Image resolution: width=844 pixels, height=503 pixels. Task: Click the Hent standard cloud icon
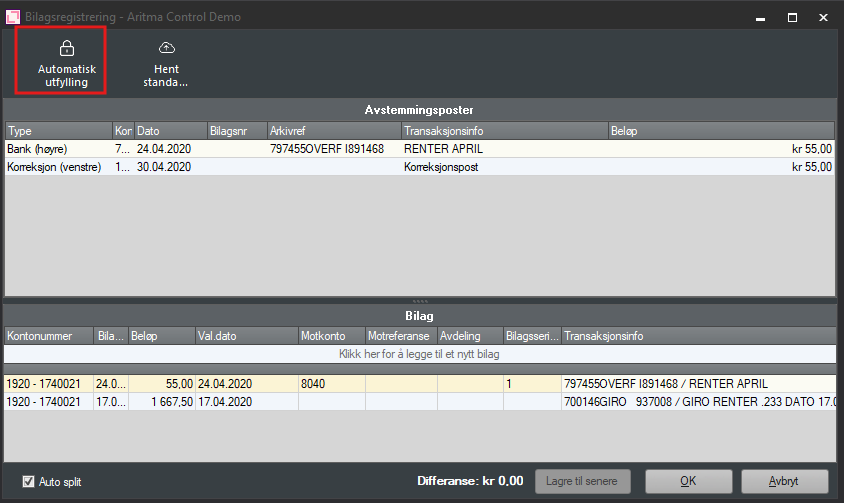click(x=166, y=48)
